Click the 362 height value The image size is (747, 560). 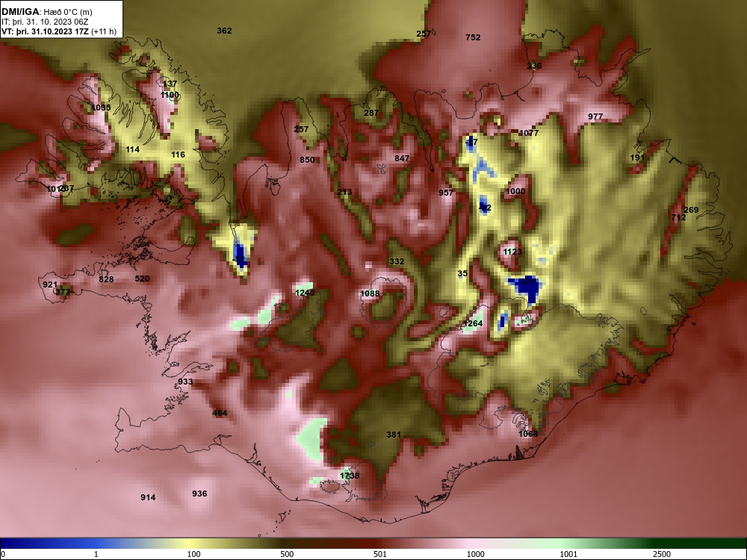click(x=224, y=31)
